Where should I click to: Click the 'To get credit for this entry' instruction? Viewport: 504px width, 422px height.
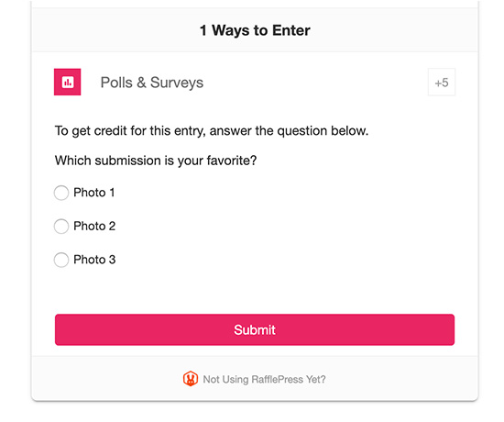pyautogui.click(x=212, y=130)
